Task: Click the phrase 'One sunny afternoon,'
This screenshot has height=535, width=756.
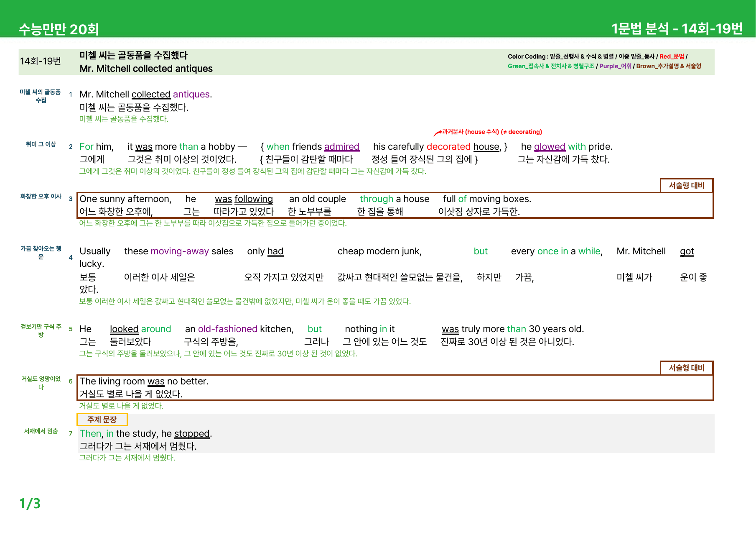Action: [x=125, y=199]
